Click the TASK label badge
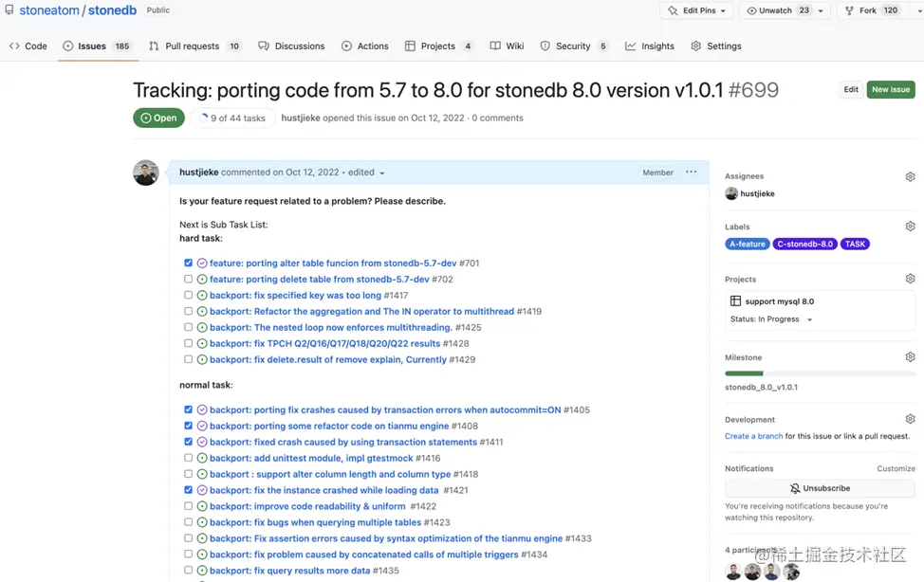 pos(855,244)
